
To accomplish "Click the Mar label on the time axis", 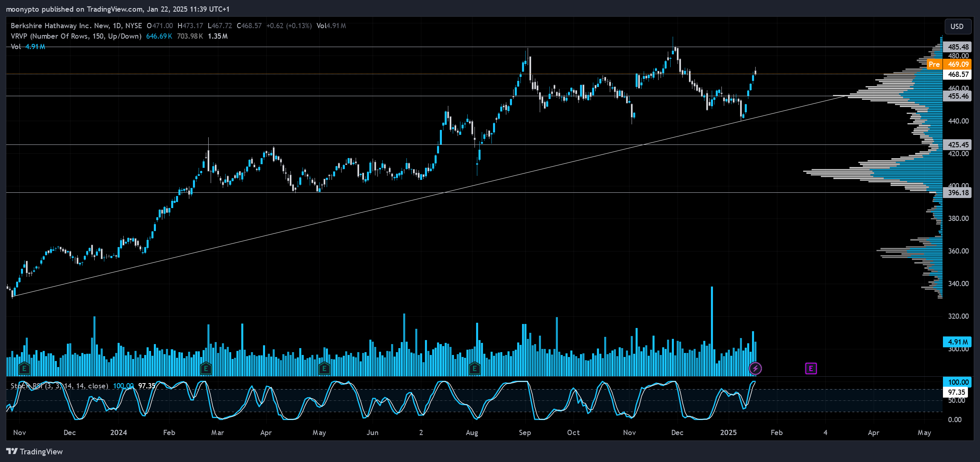I will 218,433.
